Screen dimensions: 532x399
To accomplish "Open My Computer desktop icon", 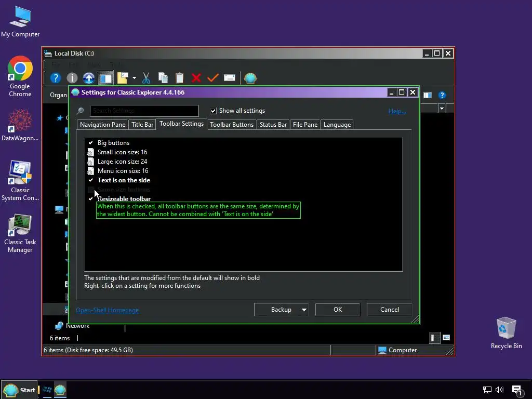I will coord(20,22).
